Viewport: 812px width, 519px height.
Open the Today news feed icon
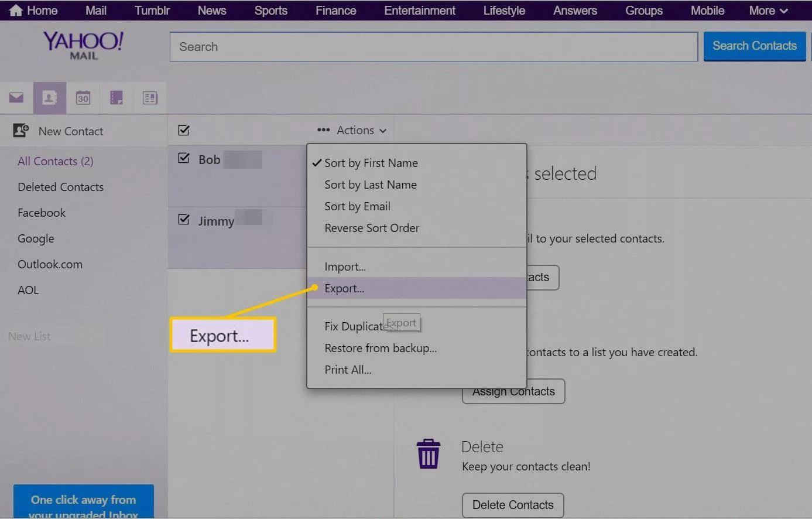150,98
